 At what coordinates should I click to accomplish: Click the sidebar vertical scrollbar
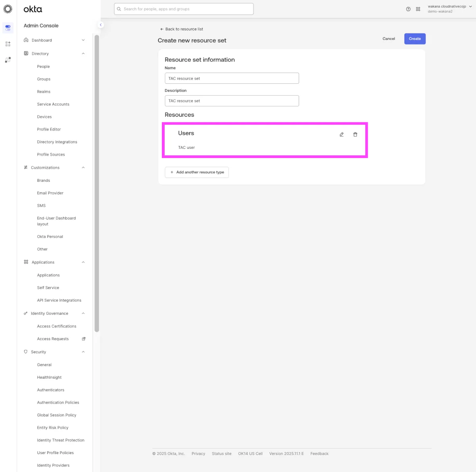tap(97, 183)
